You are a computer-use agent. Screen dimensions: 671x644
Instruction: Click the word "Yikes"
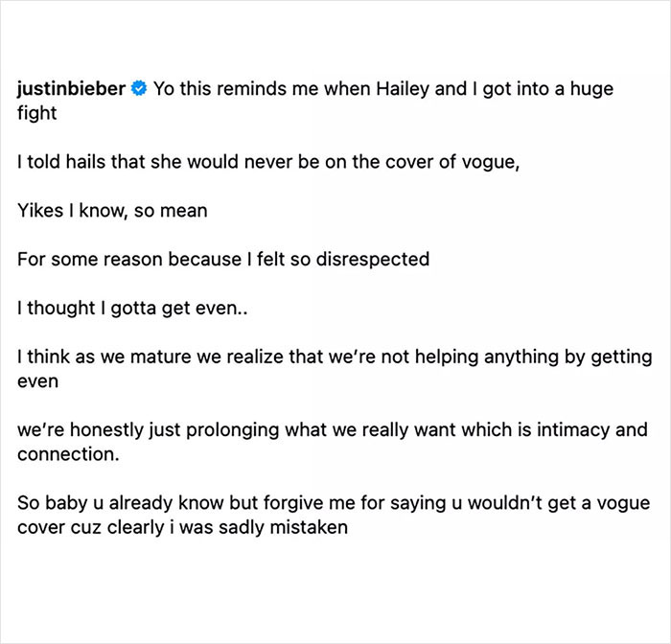pyautogui.click(x=40, y=210)
